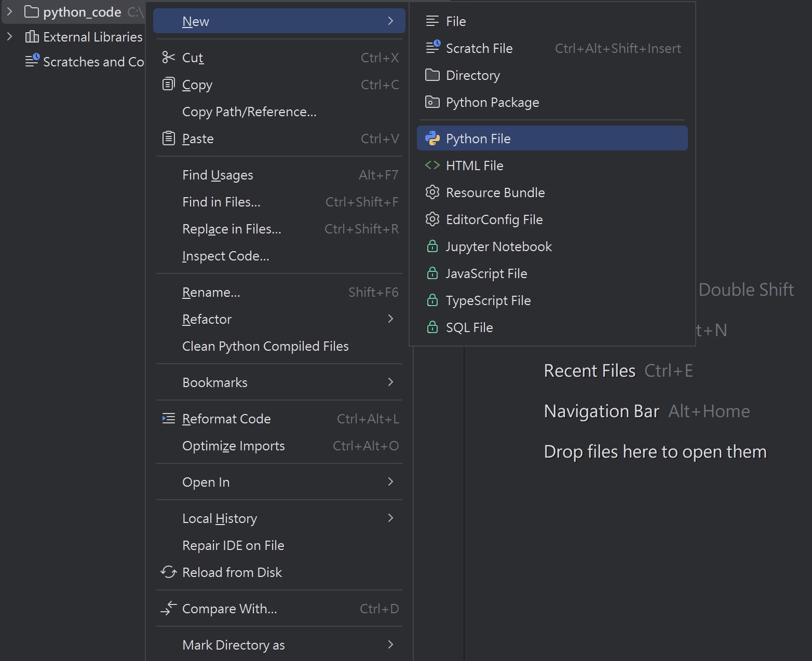Click the External Libraries icon
The height and width of the screenshot is (661, 812).
point(32,36)
